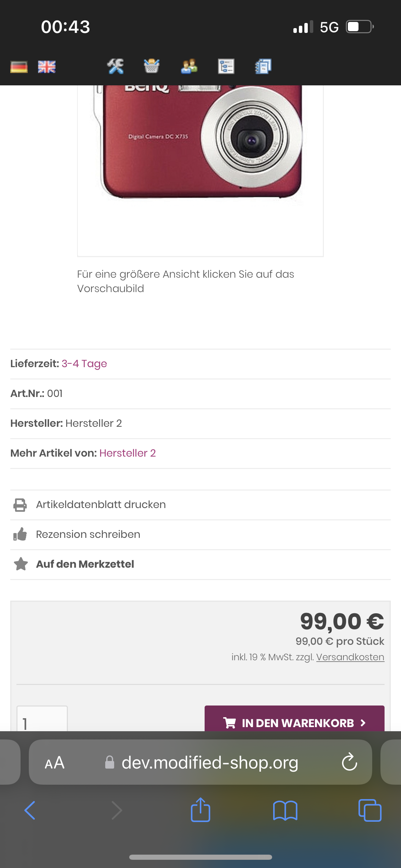401x868 pixels.
Task: Open Safari text size AA menu
Action: (54, 763)
